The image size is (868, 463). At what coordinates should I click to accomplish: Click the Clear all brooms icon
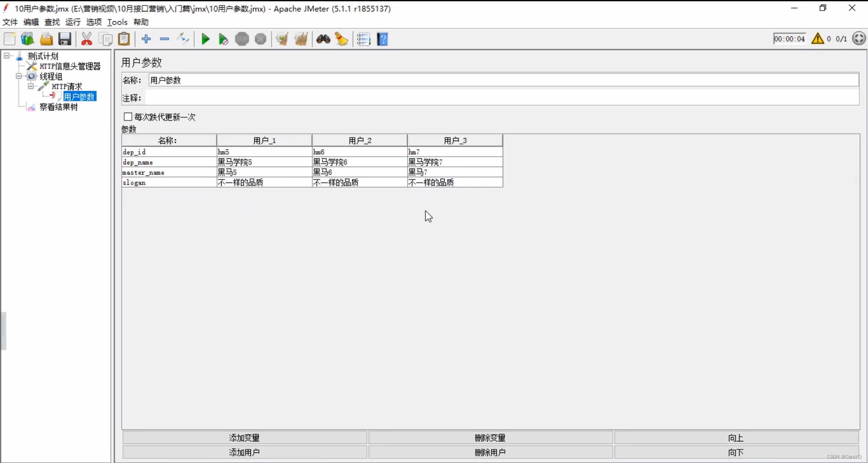[x=301, y=39]
